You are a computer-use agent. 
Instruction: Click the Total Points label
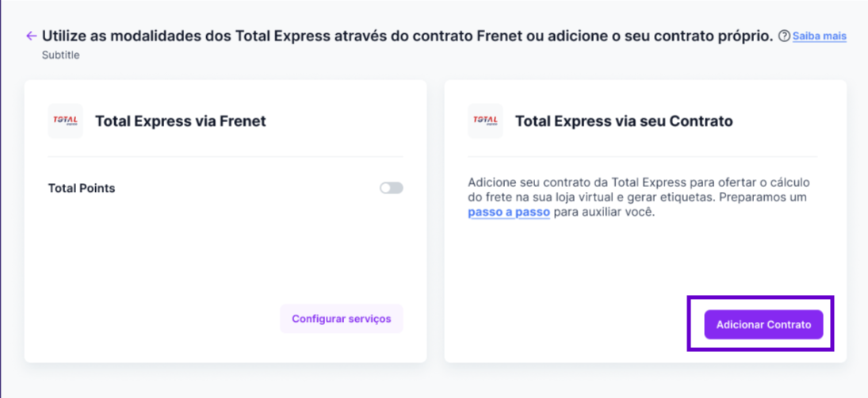[x=82, y=188]
